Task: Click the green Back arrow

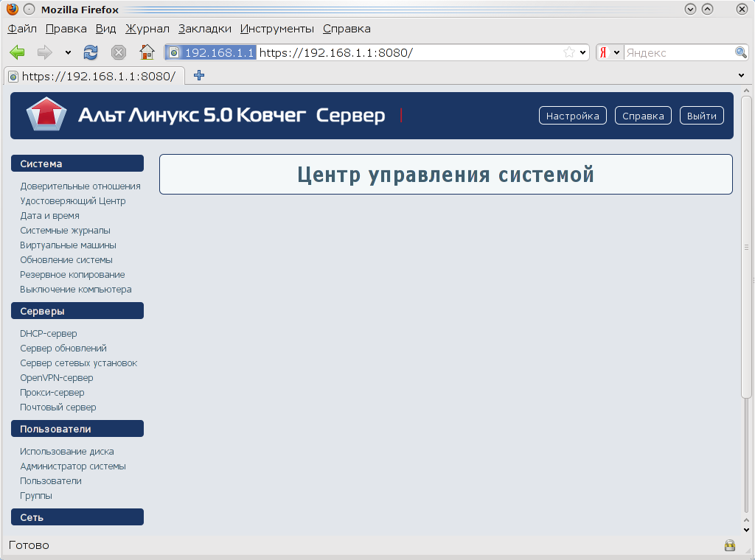Action: 18,52
